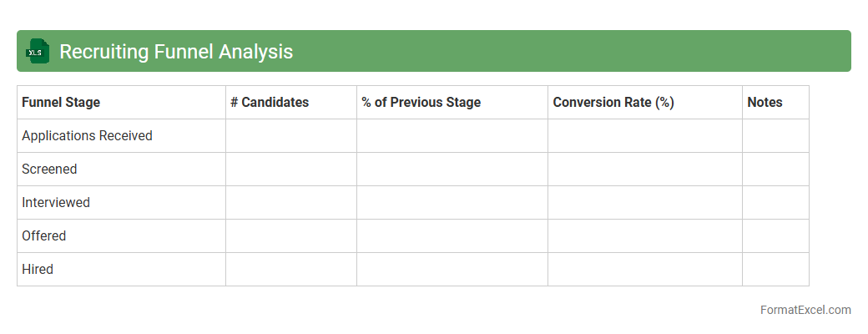
Task: Click Conversion Rate cell for Screened row
Action: tap(644, 170)
